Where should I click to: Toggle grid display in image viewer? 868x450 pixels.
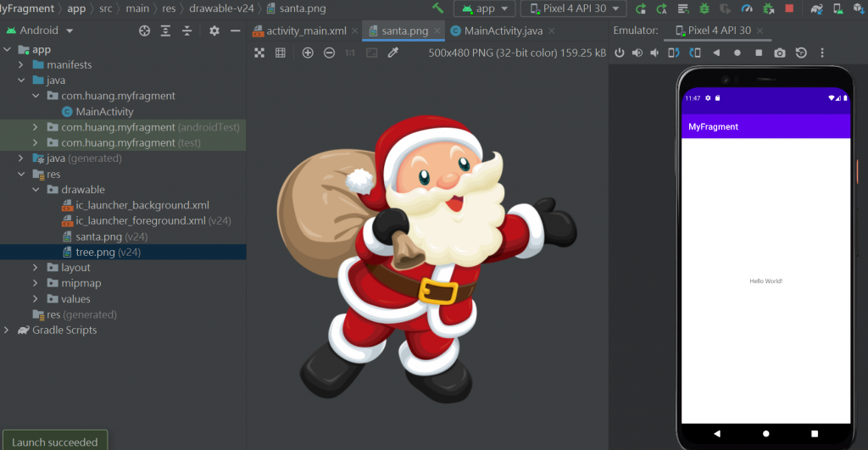pos(281,53)
